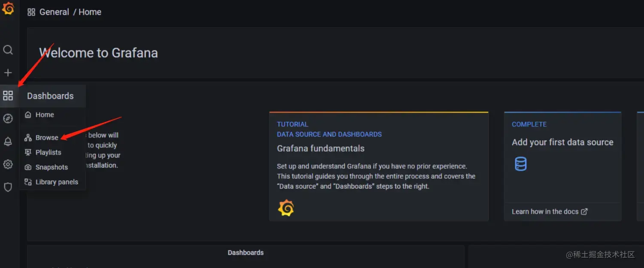
Task: Click the external link icon after docs
Action: 584,211
